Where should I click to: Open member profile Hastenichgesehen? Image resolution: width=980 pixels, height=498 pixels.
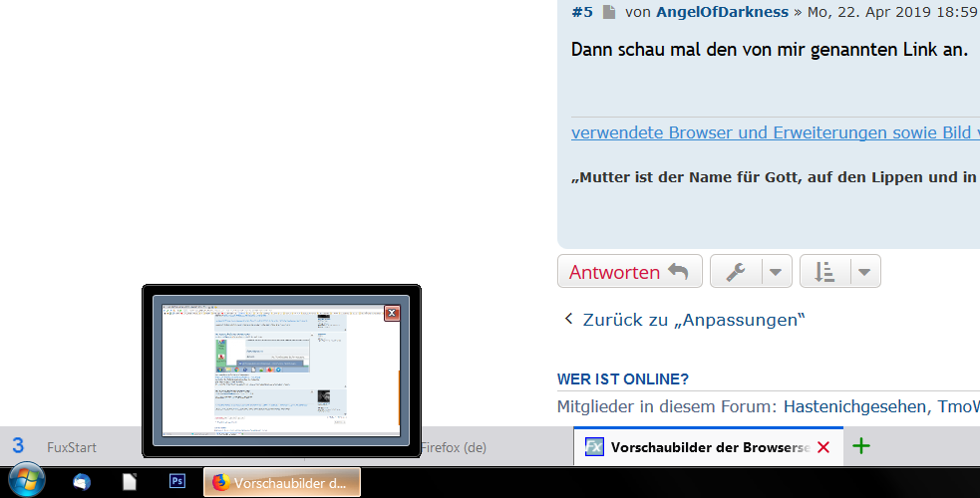click(x=854, y=407)
